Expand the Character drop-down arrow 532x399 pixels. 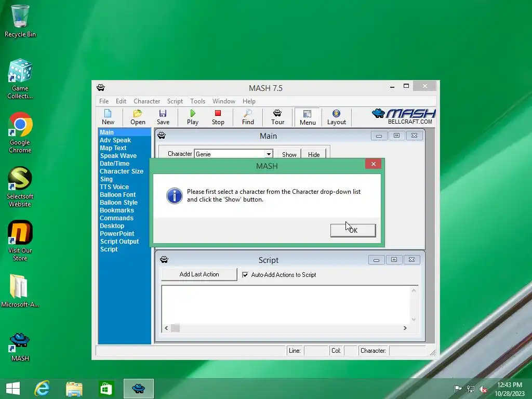[x=269, y=154]
